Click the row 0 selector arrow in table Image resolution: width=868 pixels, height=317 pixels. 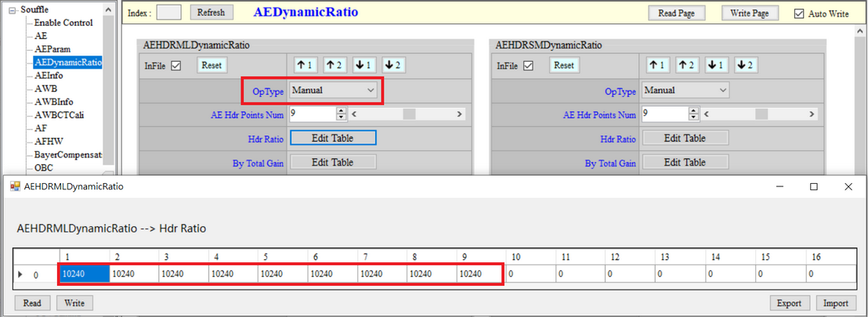point(20,275)
